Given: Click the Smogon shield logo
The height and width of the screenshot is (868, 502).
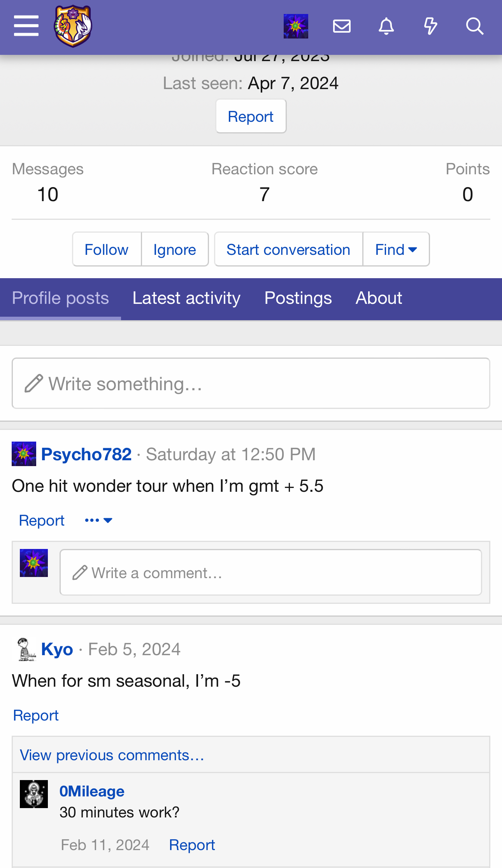Looking at the screenshot, I should 73,26.
